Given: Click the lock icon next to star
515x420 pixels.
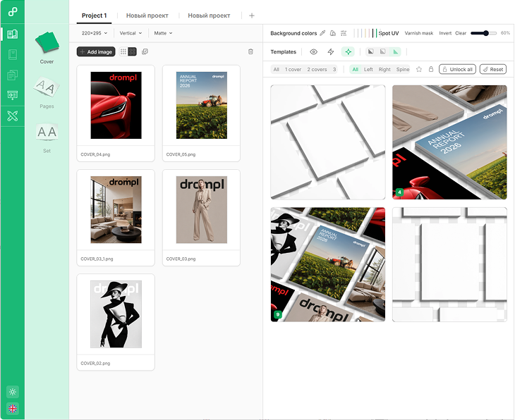Looking at the screenshot, I should click(x=431, y=69).
